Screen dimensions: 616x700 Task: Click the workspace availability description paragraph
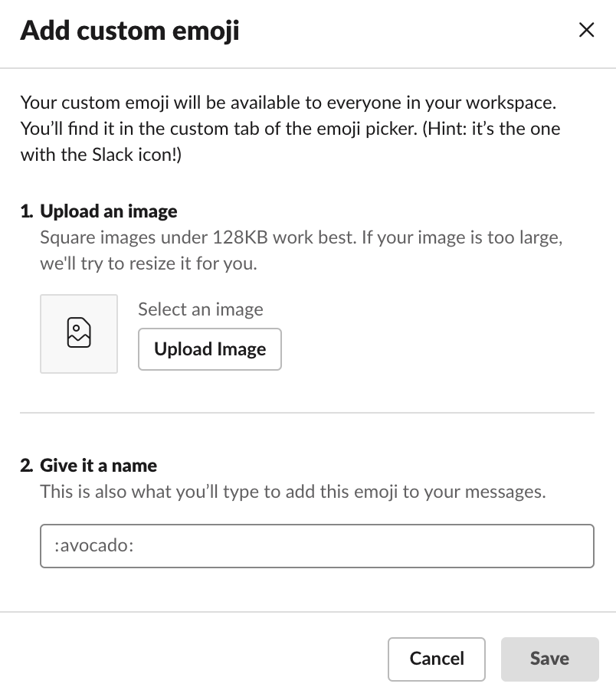pyautogui.click(x=290, y=129)
